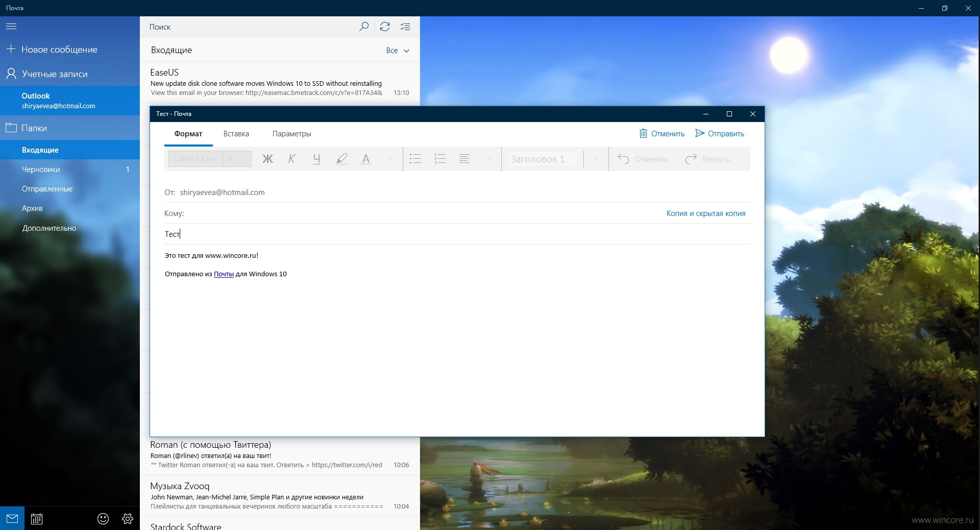Viewport: 980px width, 530px height.
Task: Insert a numbered list
Action: [x=440, y=159]
